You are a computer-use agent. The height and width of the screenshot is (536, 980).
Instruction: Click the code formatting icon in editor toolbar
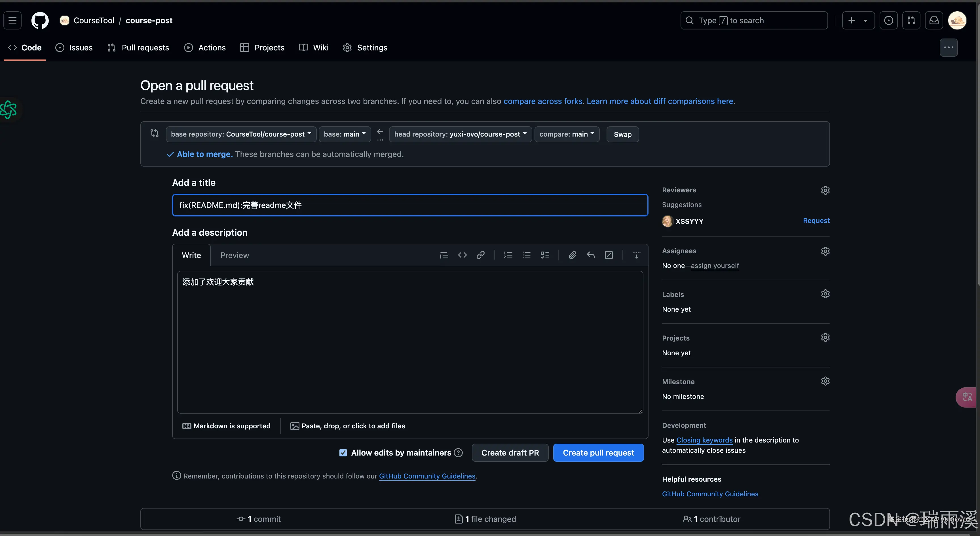(x=462, y=255)
